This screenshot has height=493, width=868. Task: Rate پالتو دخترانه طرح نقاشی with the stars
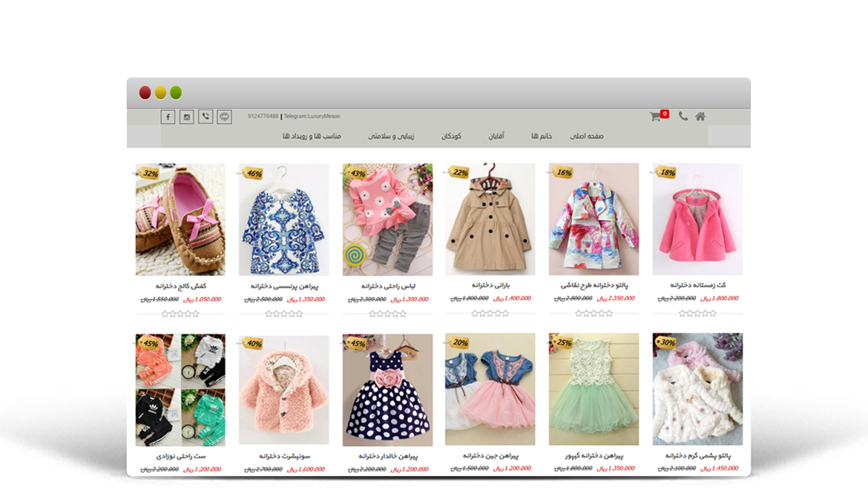point(594,313)
